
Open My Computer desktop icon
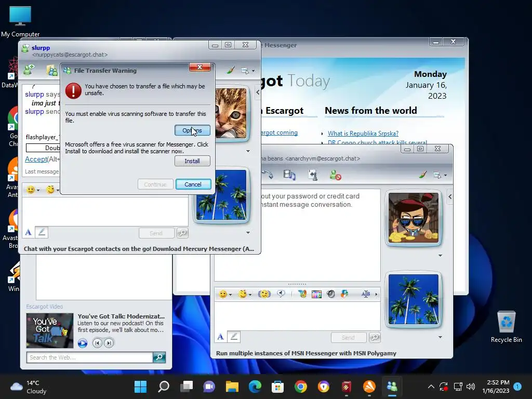pos(20,21)
